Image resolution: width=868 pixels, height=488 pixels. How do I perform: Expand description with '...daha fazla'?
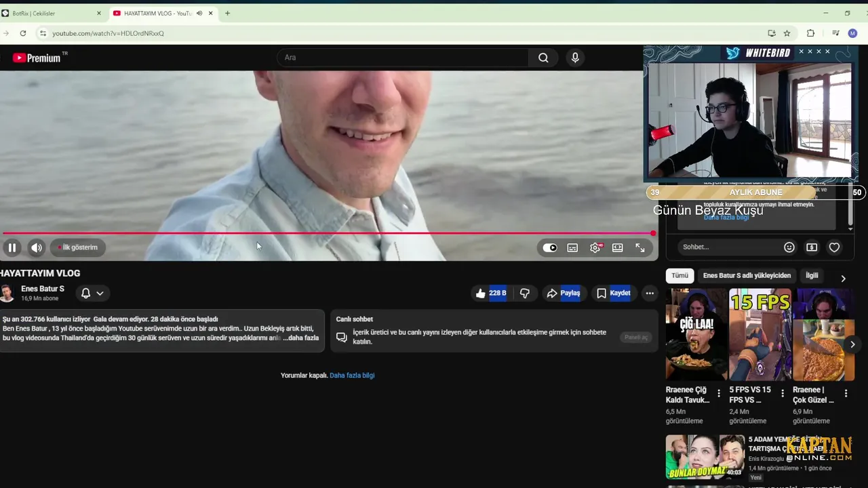(x=300, y=338)
